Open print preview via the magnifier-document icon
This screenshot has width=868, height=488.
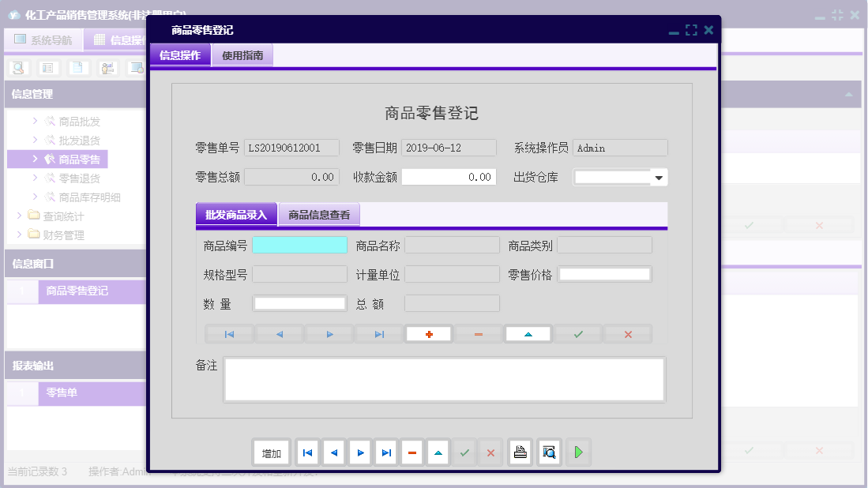click(549, 452)
